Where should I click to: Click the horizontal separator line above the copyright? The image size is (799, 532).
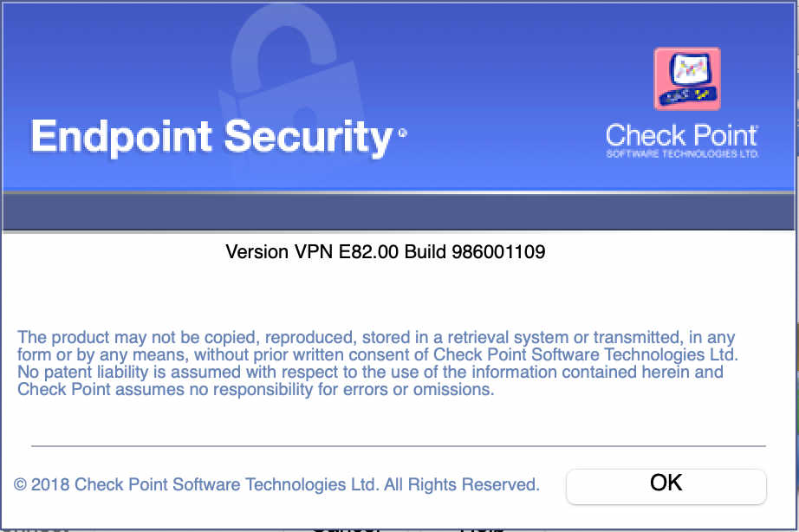tap(399, 446)
